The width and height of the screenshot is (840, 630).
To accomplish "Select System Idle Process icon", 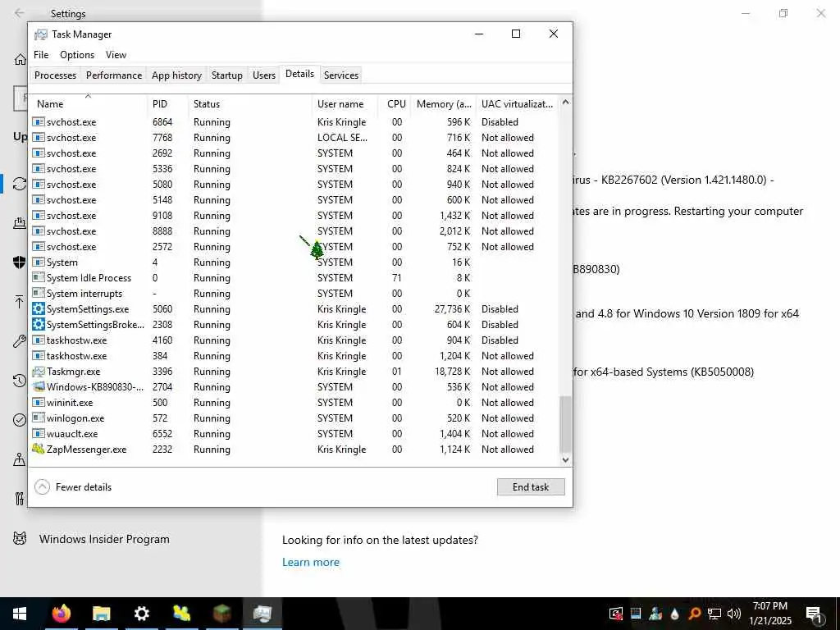I will click(38, 277).
